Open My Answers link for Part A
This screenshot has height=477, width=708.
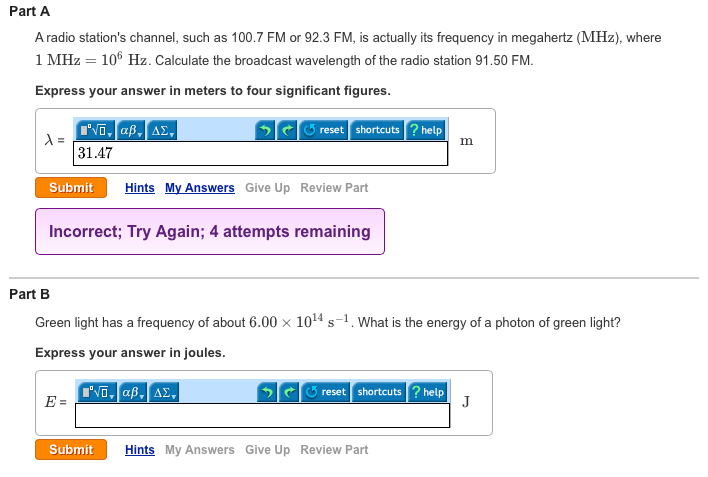(x=200, y=187)
